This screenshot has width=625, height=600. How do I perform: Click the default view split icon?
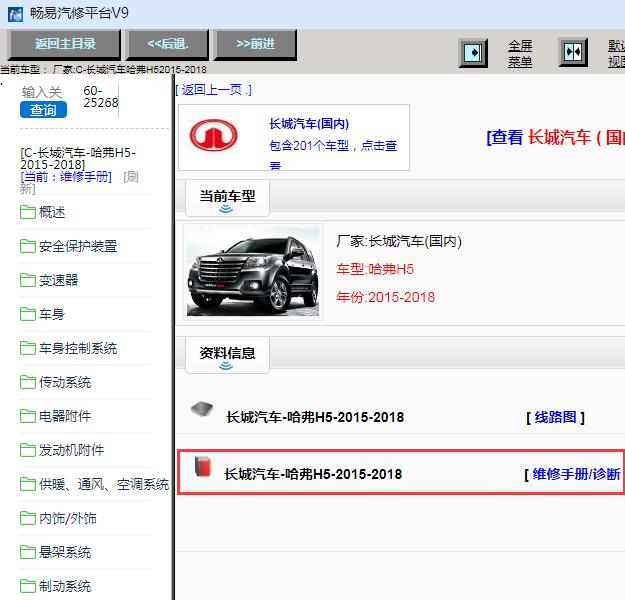[x=573, y=52]
